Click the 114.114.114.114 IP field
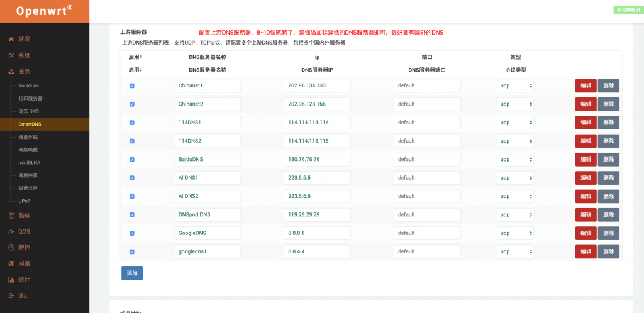Screen dimensions: 644x313 (317, 123)
